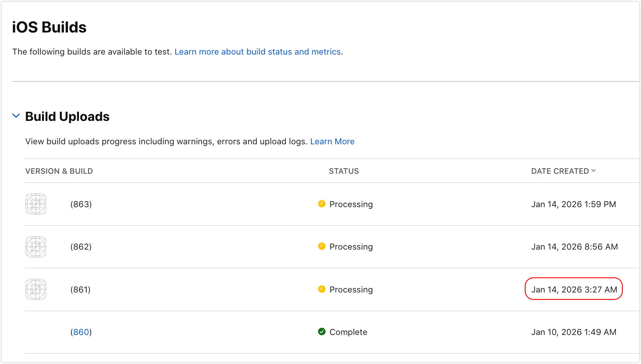Click the Version & Build column header

click(x=59, y=171)
